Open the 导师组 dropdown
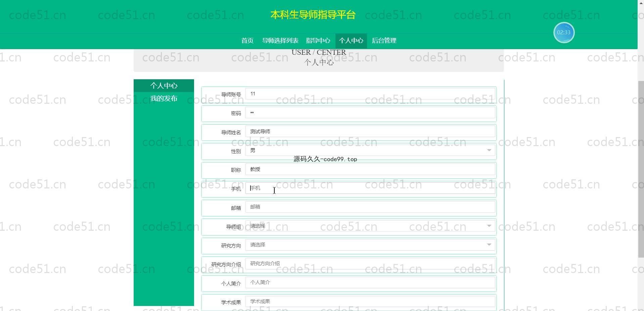 (x=370, y=226)
